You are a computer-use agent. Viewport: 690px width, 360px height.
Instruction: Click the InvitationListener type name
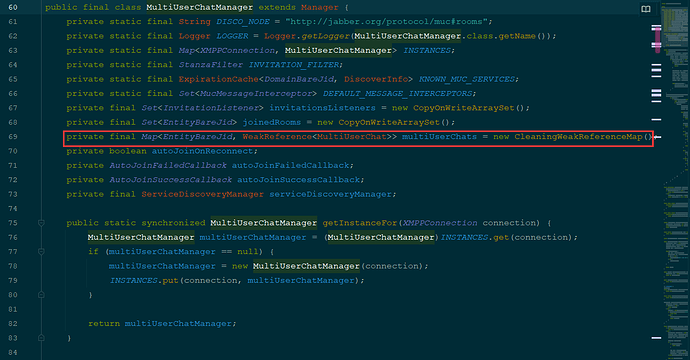(x=210, y=108)
